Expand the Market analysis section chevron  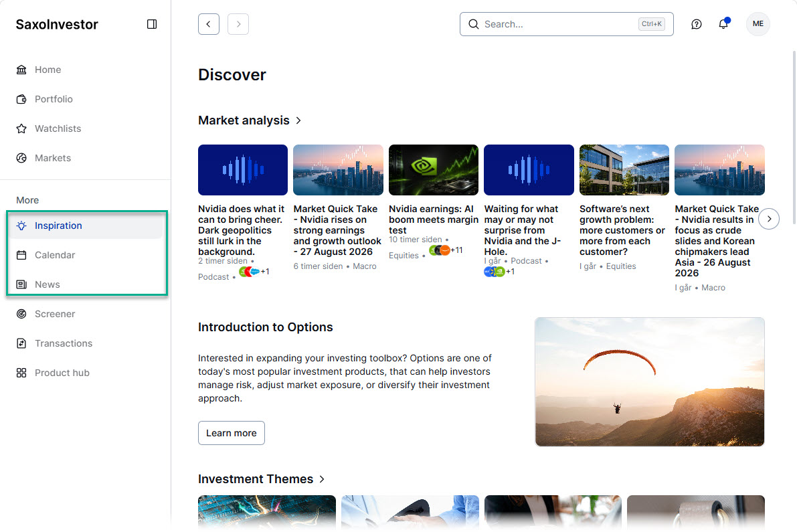pyautogui.click(x=298, y=120)
